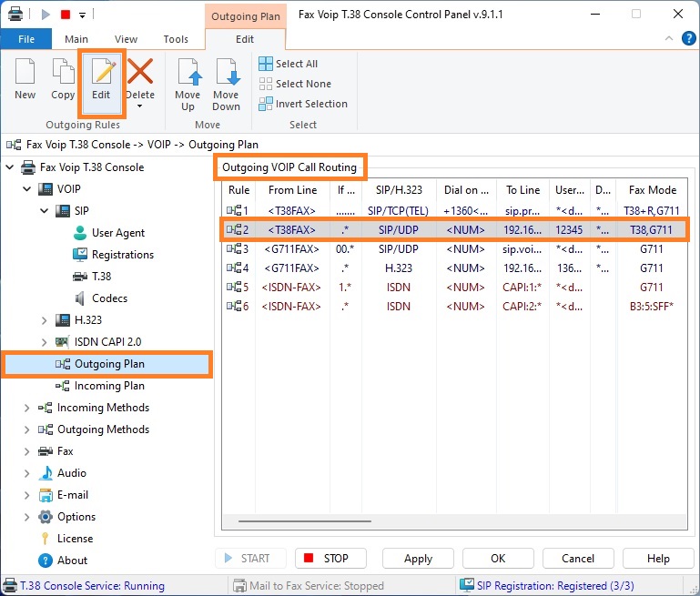
Task: Switch to the Tools ribbon tab
Action: (176, 39)
